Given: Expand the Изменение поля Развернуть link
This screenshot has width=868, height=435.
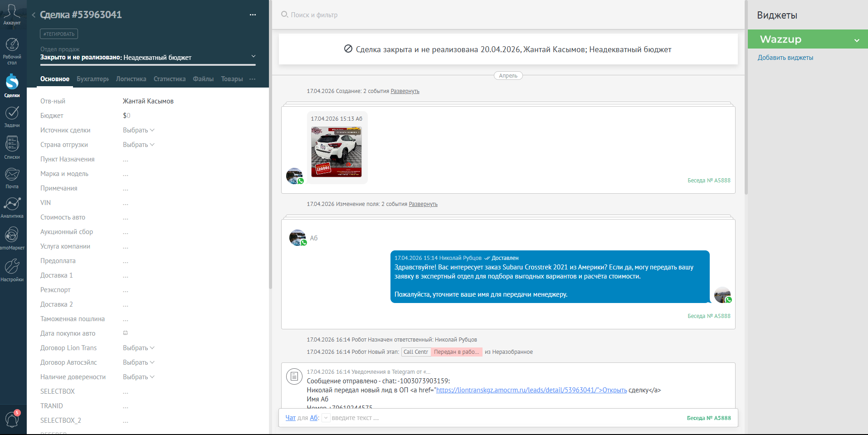Looking at the screenshot, I should tap(423, 204).
